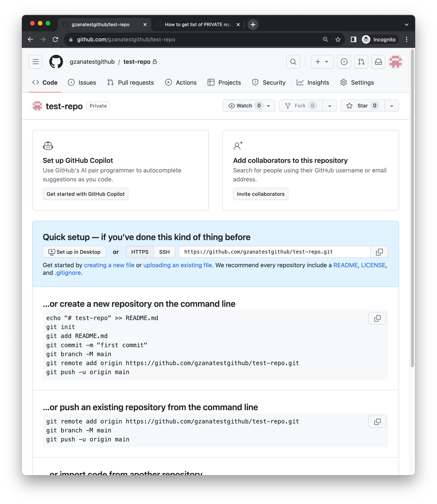The image size is (437, 504).
Task: Click the clone URL input field
Action: 275,252
